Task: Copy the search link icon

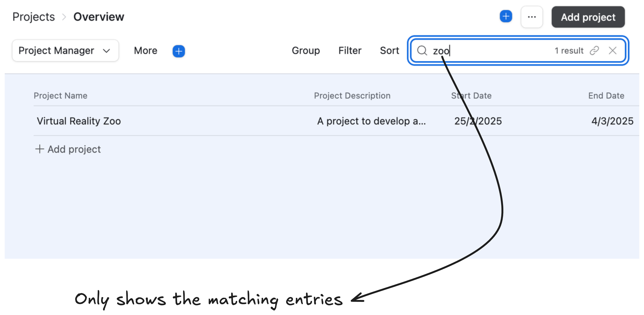Action: tap(594, 51)
